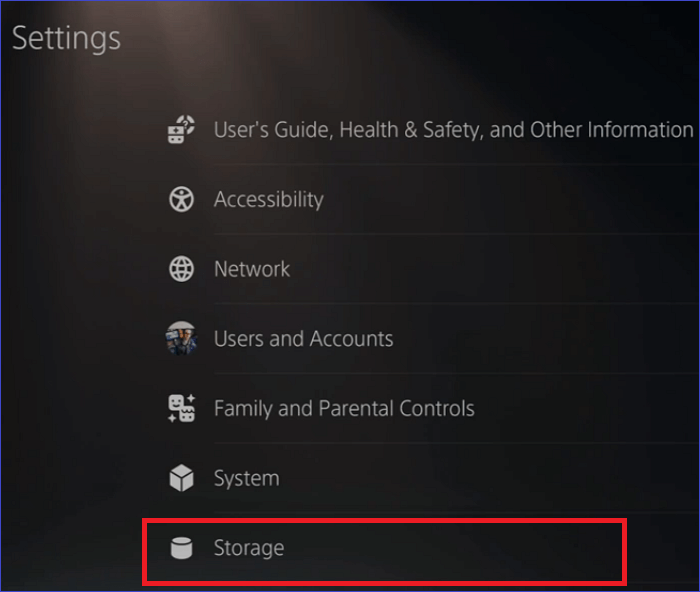Choose the Users and Accounts label
The image size is (700, 592).
(x=303, y=339)
